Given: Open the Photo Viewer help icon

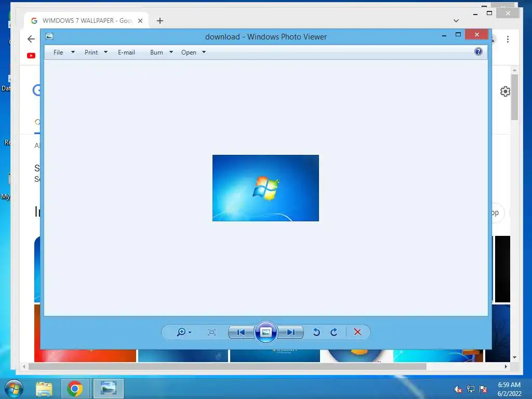Looking at the screenshot, I should [478, 51].
